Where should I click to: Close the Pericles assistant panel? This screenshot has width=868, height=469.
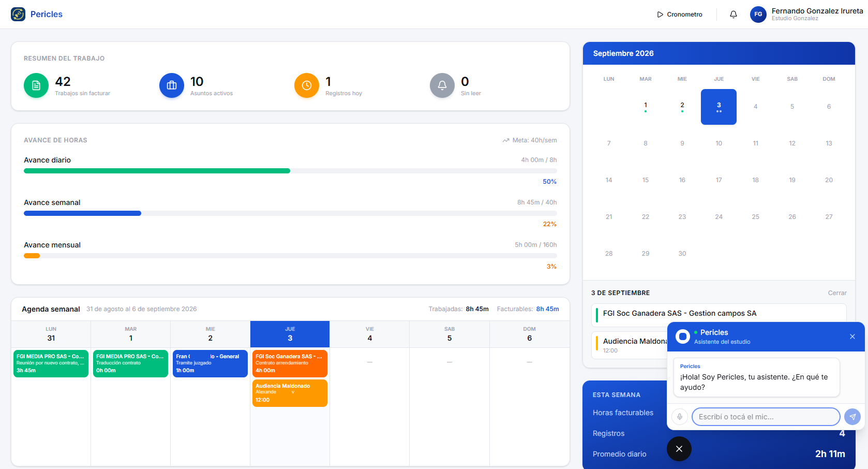point(852,336)
